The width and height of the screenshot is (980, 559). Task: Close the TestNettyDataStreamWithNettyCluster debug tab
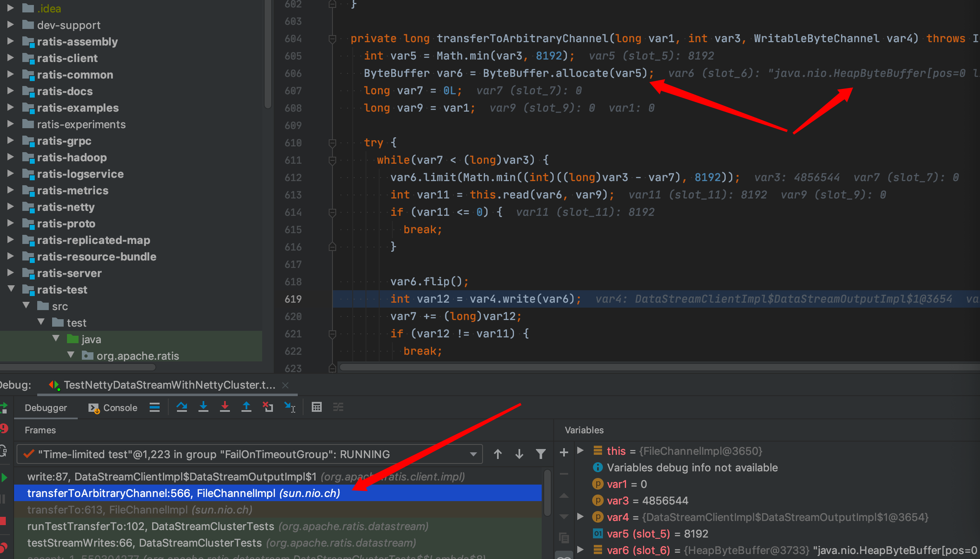pos(285,385)
